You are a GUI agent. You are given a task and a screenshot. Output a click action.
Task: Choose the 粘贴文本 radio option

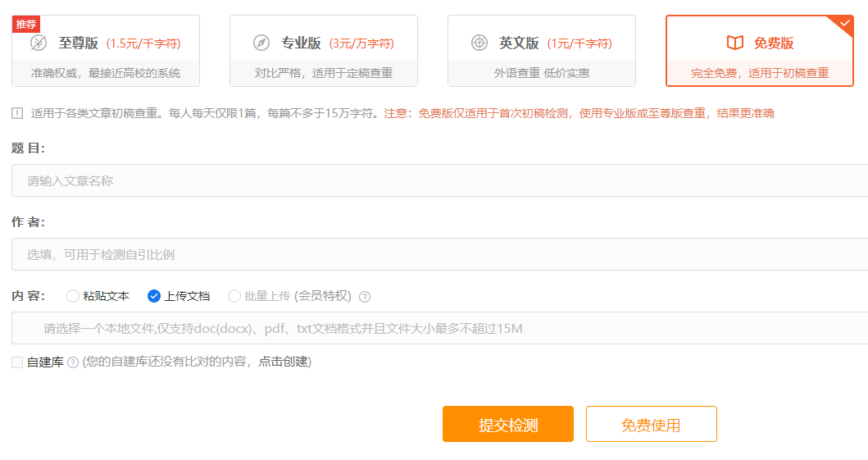(x=72, y=296)
